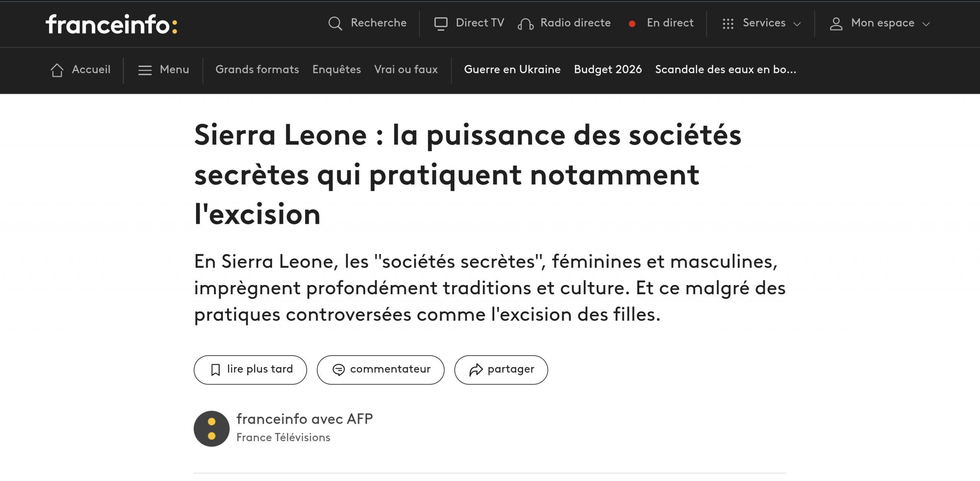
Task: Open Direct TV via the screen icon
Action: click(x=441, y=24)
